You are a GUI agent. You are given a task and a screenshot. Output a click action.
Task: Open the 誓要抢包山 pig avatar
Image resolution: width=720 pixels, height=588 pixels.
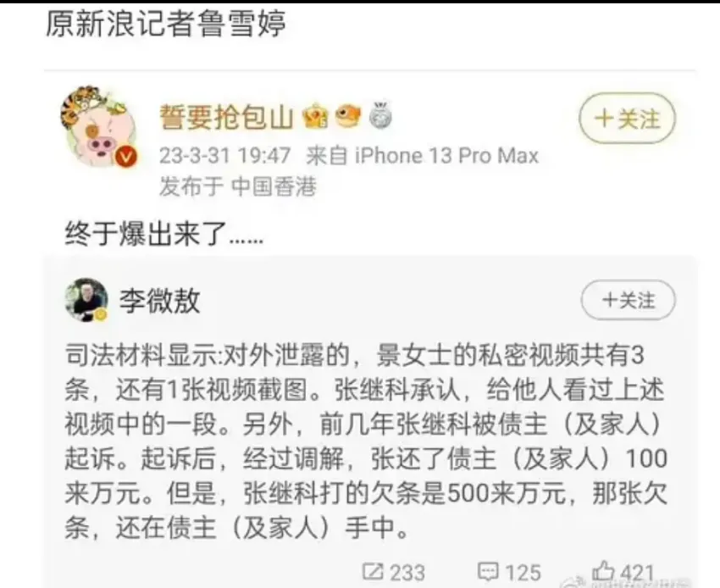coord(97,126)
